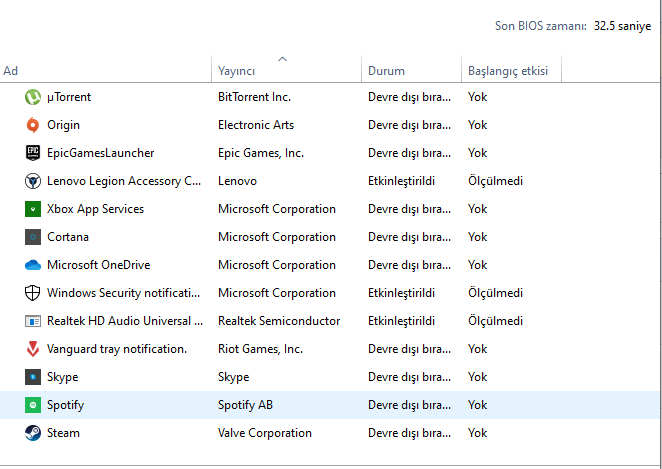Viewport: 662px width, 469px height.
Task: Click Ölçülmedi impact in Realtek row
Action: [x=495, y=321]
